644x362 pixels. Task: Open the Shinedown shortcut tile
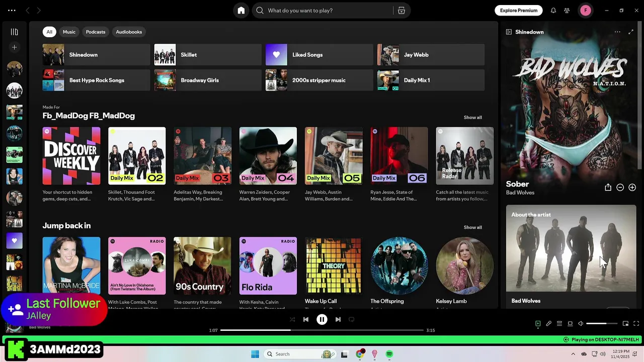[x=96, y=55]
